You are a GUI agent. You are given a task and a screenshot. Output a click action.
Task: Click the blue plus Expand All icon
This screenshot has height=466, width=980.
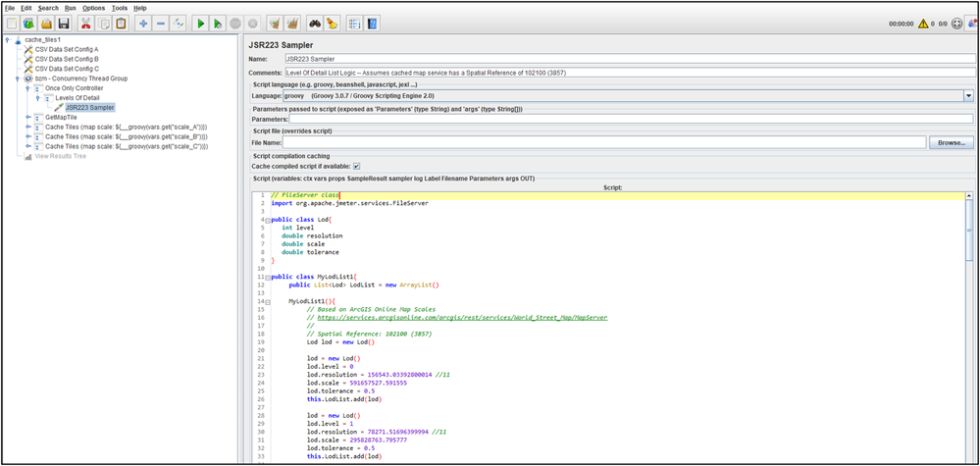144,23
